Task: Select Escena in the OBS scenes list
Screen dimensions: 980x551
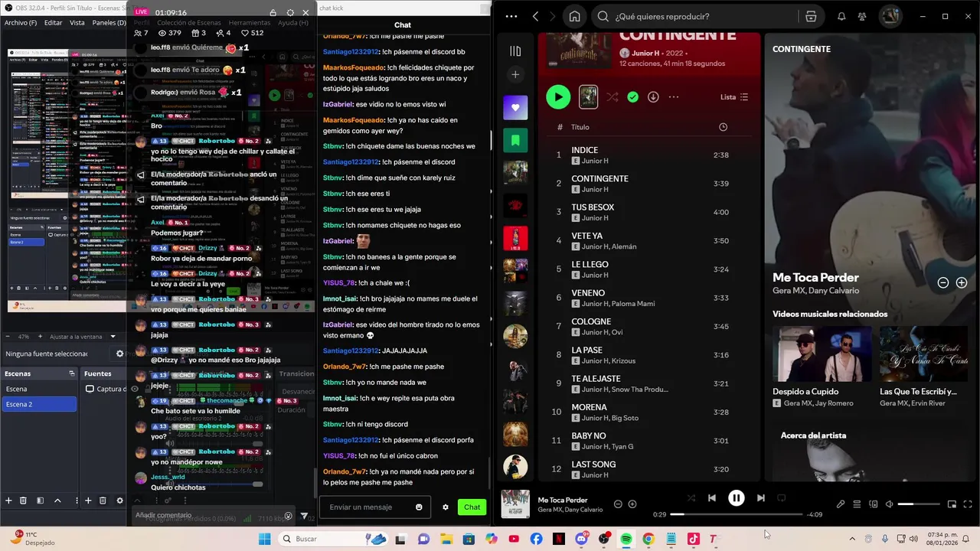Action: point(38,389)
